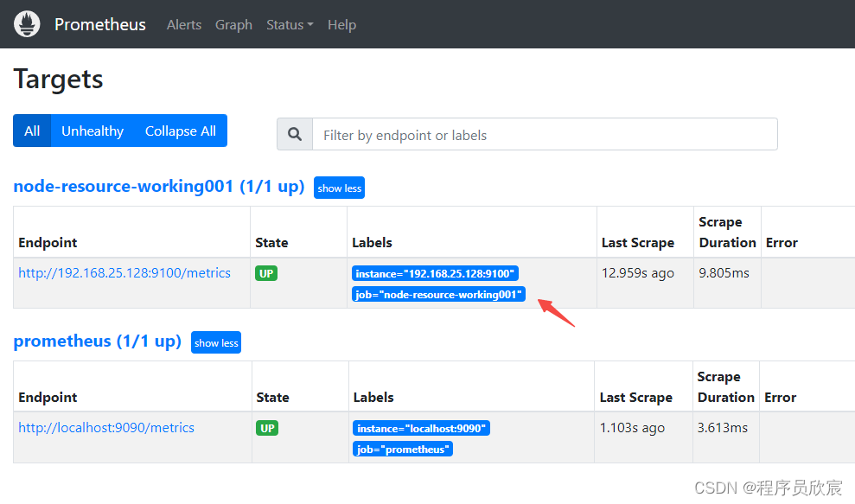
Task: Click the node-resource-working001 group heading
Action: point(159,187)
